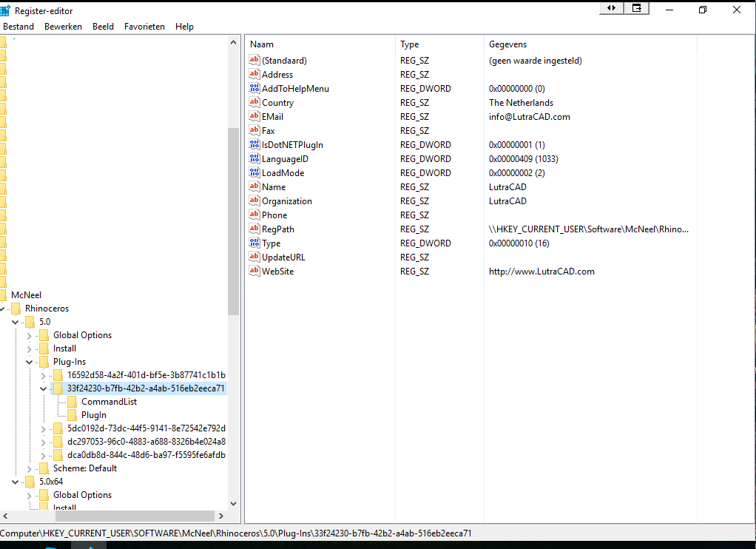Viewport: 756px width, 549px height.
Task: Click the Name string value icon
Action: tap(254, 186)
